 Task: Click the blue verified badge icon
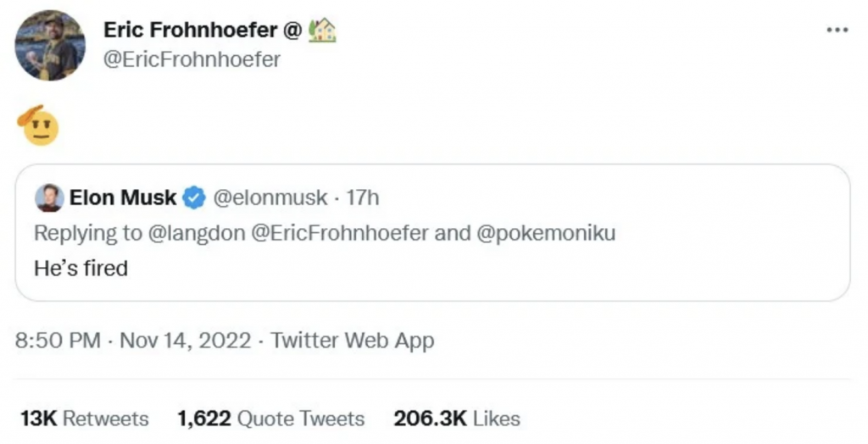[194, 198]
